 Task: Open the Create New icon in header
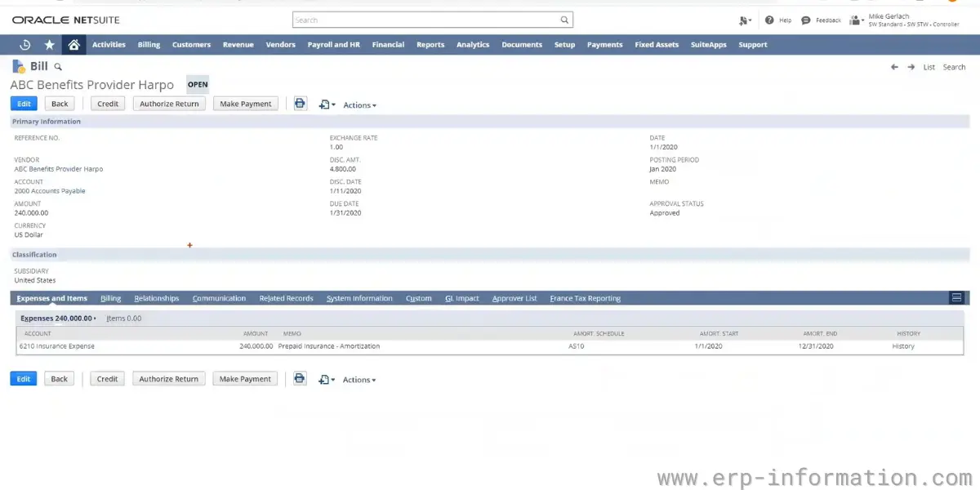click(x=744, y=20)
